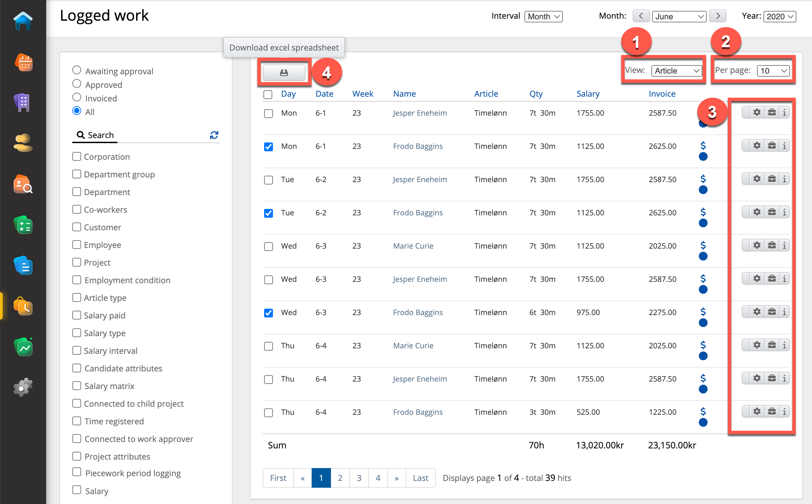Open the View dropdown set to Article

[x=677, y=71]
